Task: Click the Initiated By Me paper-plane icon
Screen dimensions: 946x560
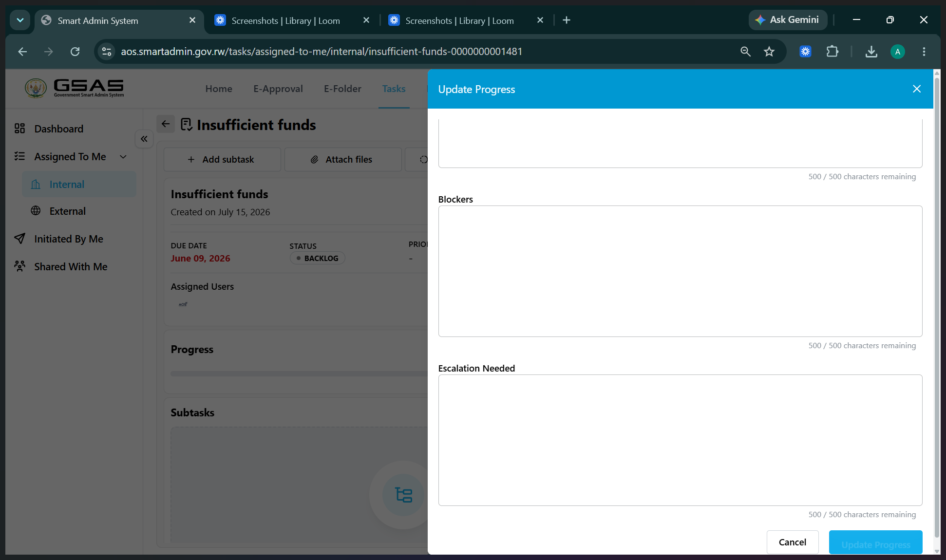Action: click(x=19, y=239)
